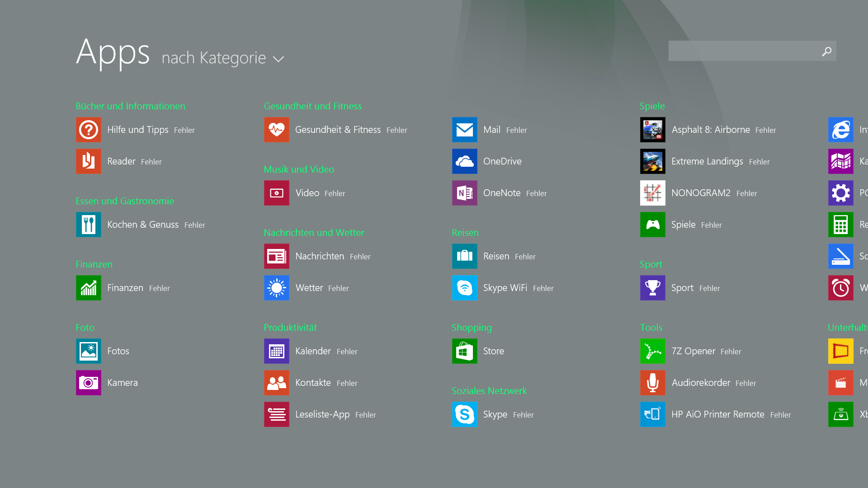Select the Essen und Gastronomie category heading
This screenshot has width=868, height=488.
coord(125,201)
